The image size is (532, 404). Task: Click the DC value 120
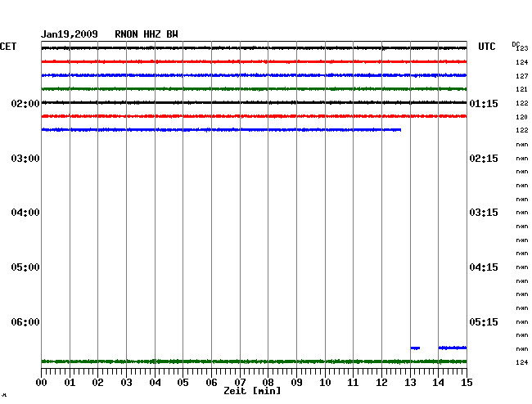point(522,117)
